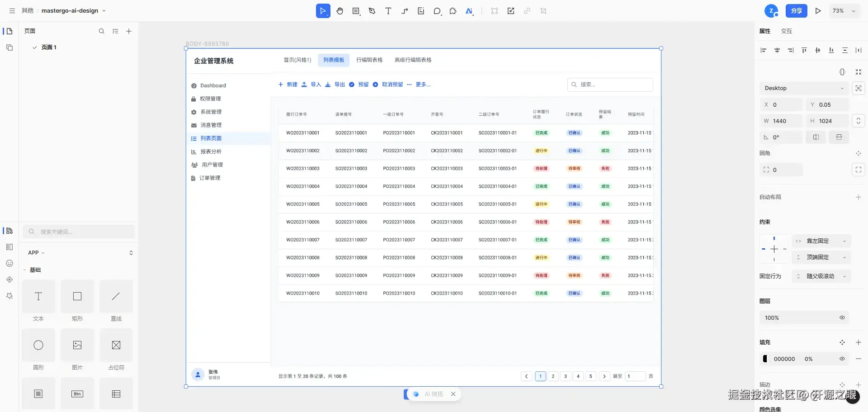Toggle the width-height ratio lock
The height and width of the screenshot is (412, 868).
click(859, 121)
